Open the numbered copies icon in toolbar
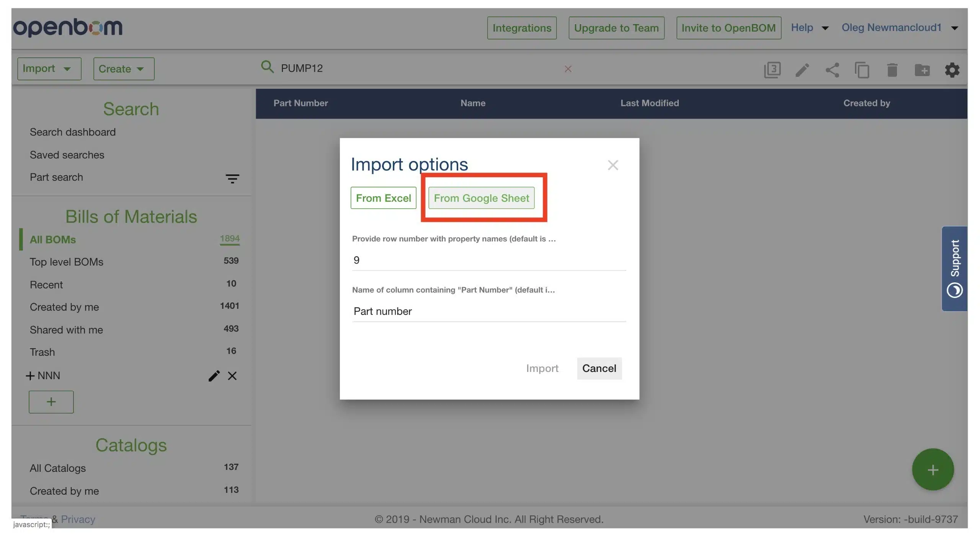The image size is (980, 551). point(772,70)
